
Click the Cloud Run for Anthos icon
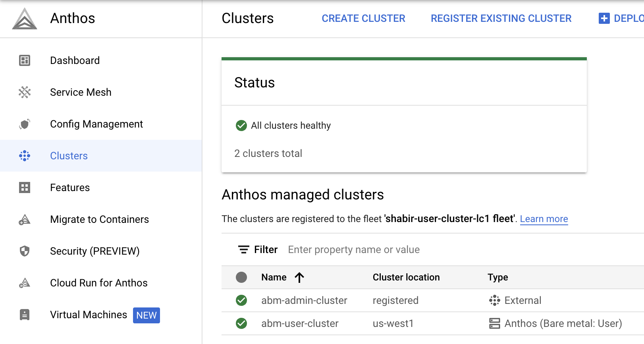(25, 283)
